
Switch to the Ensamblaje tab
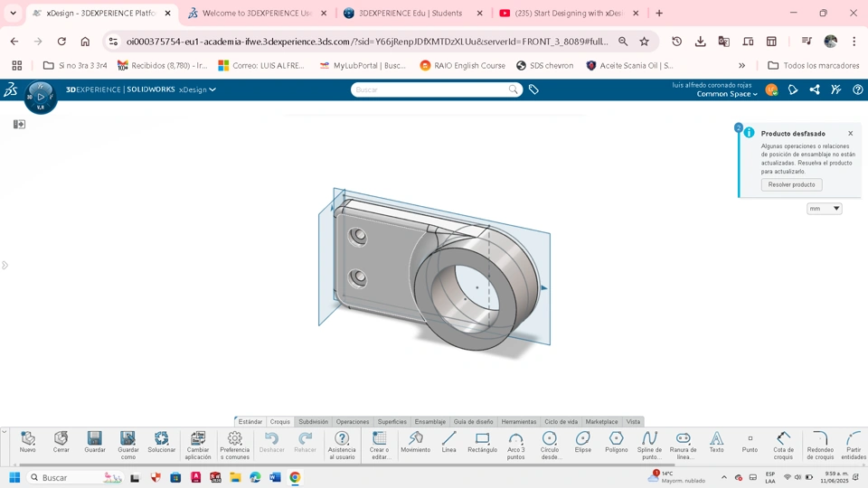(x=430, y=422)
